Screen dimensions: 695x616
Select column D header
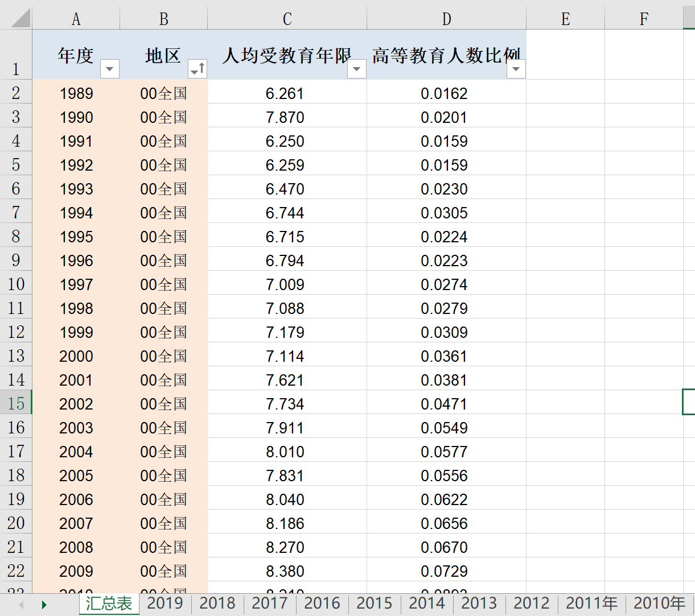447,19
